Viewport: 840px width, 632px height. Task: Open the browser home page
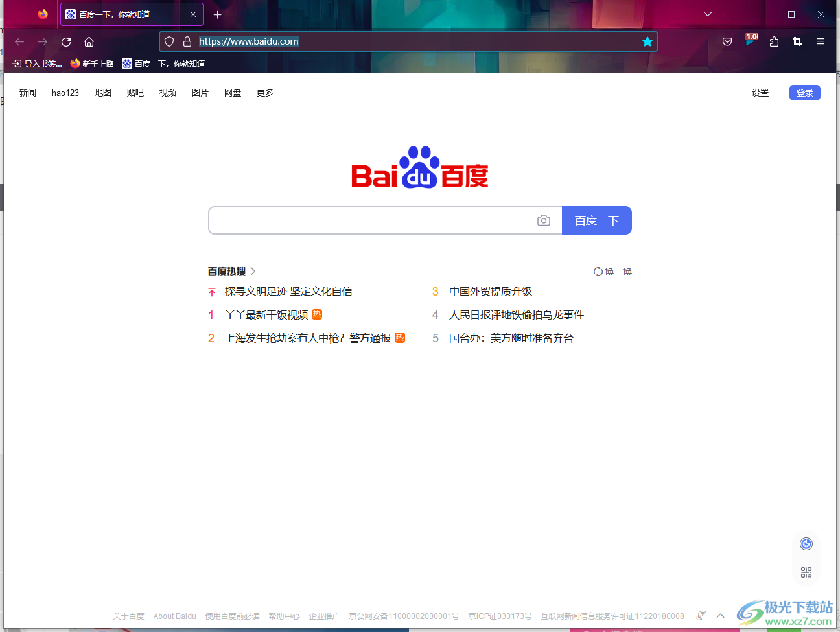coord(89,41)
